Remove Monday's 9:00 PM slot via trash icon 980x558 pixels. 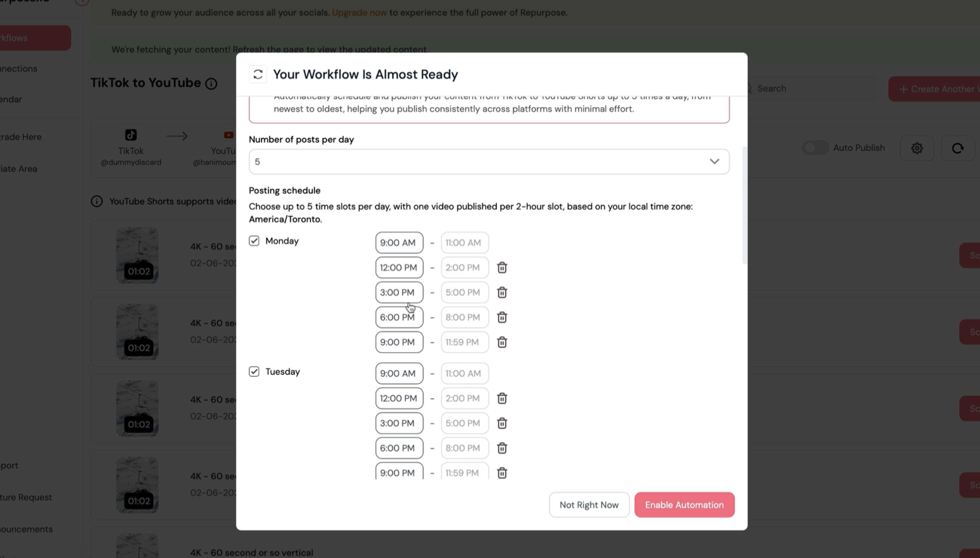click(x=502, y=342)
